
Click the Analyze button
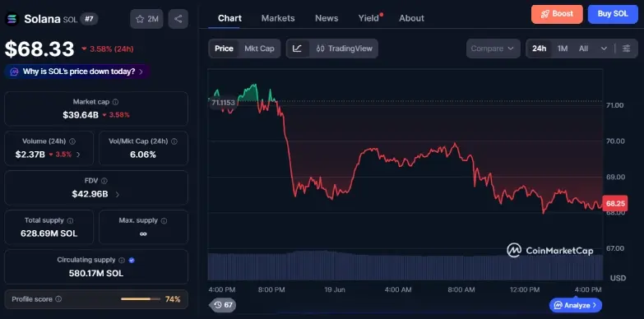pyautogui.click(x=576, y=305)
